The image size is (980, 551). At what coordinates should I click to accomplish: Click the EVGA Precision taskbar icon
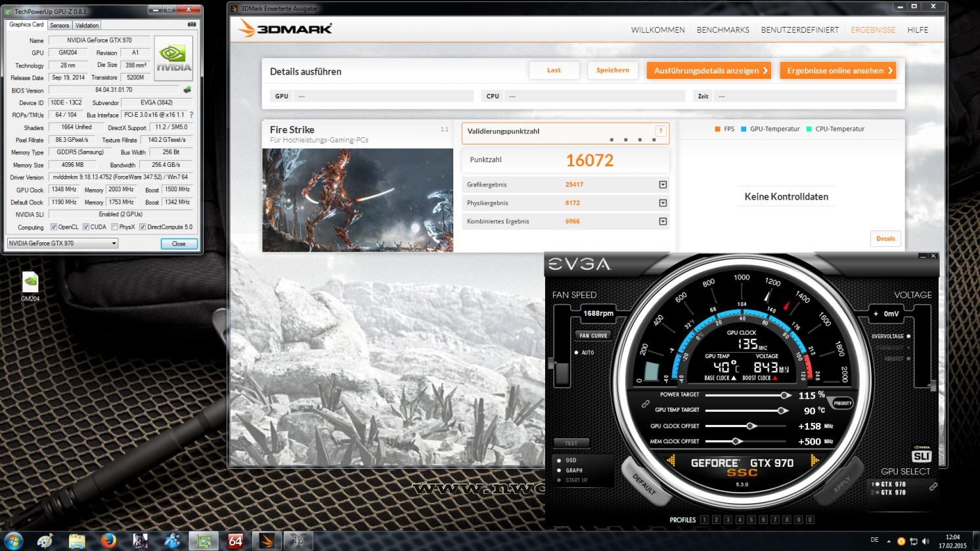coord(298,540)
